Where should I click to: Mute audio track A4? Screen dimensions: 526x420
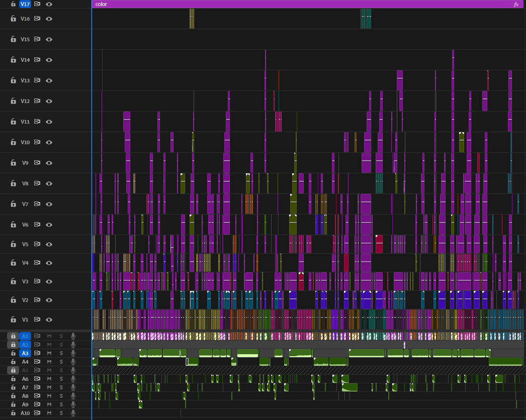[49, 362]
